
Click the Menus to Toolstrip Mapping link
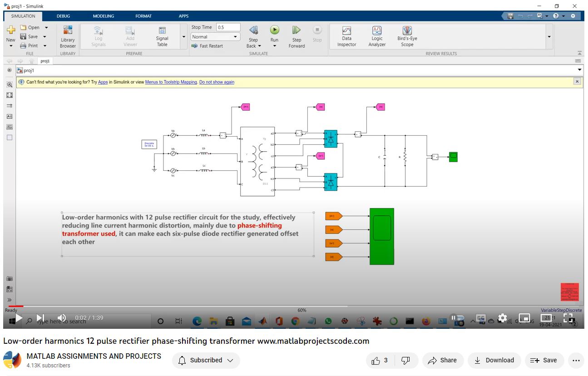pyautogui.click(x=171, y=82)
